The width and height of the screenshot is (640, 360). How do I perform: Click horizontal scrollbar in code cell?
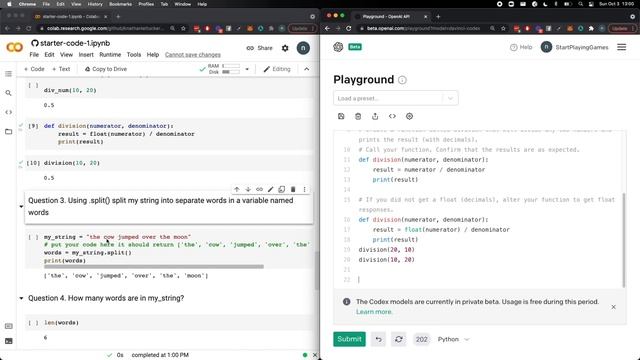tap(154, 267)
